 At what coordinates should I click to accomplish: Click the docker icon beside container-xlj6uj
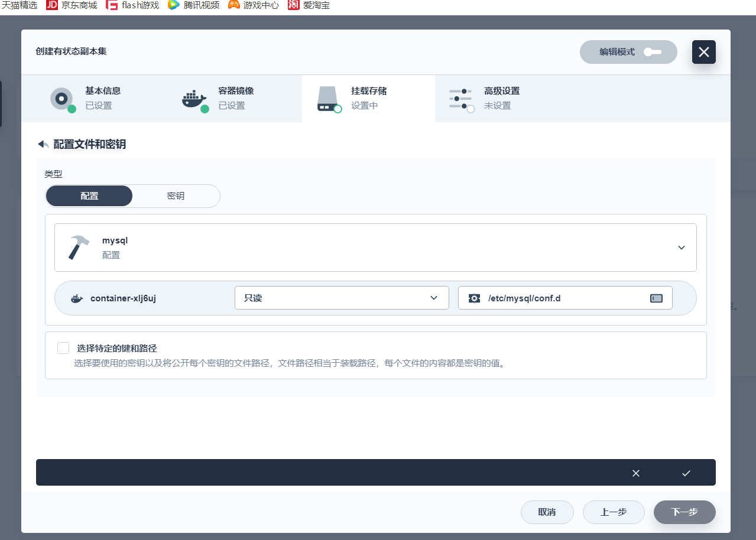[x=77, y=298]
